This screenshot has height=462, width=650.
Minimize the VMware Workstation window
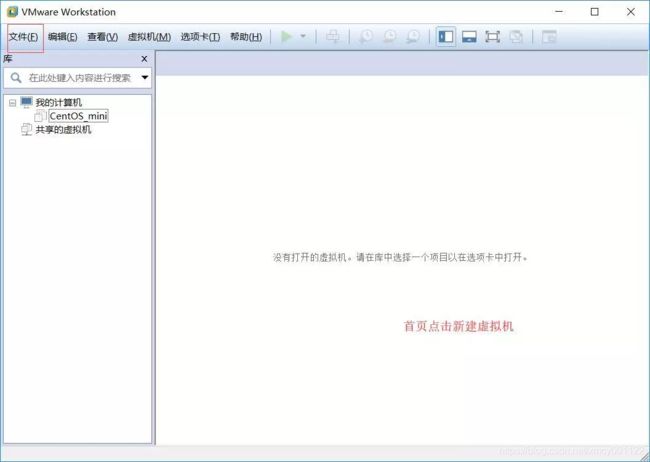[x=559, y=12]
